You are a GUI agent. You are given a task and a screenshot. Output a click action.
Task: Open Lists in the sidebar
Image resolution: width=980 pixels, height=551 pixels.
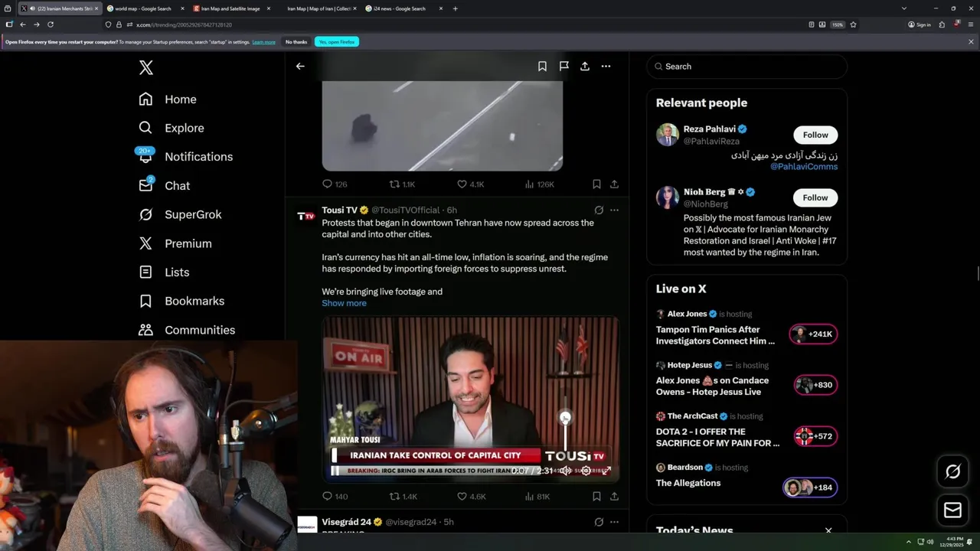(x=164, y=272)
